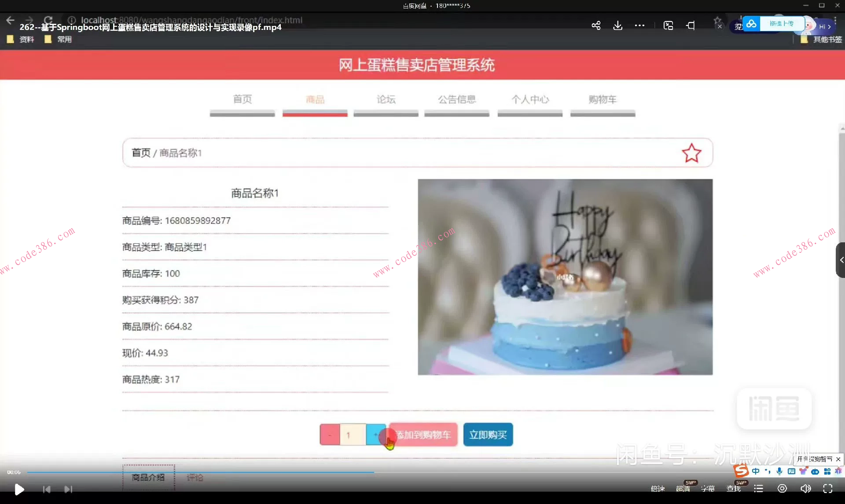Open the playlist icon in player controls
The image size is (845, 504).
(758, 489)
